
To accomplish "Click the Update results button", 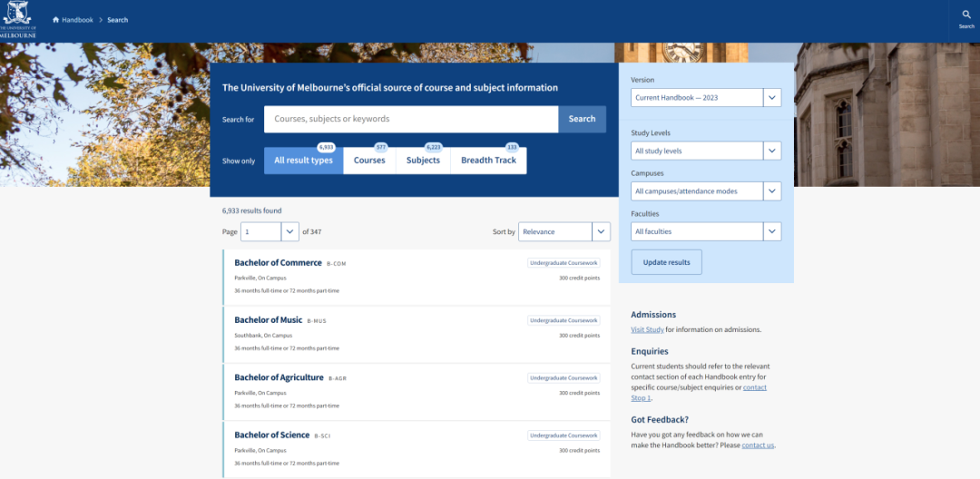I will [x=666, y=262].
